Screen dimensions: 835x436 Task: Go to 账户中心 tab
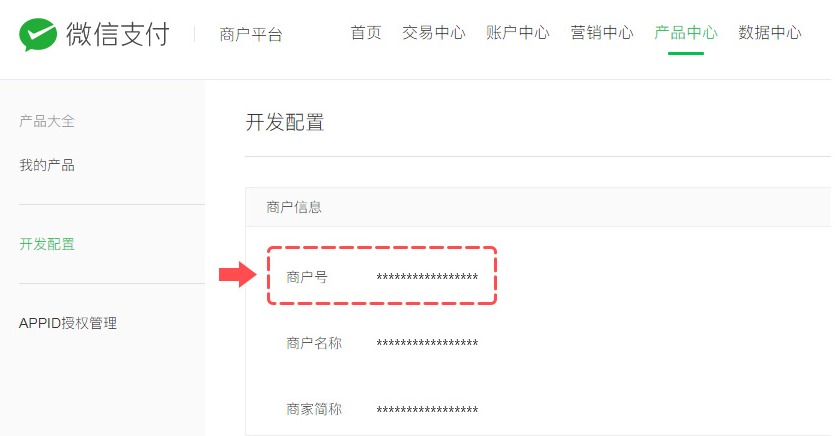coord(518,33)
